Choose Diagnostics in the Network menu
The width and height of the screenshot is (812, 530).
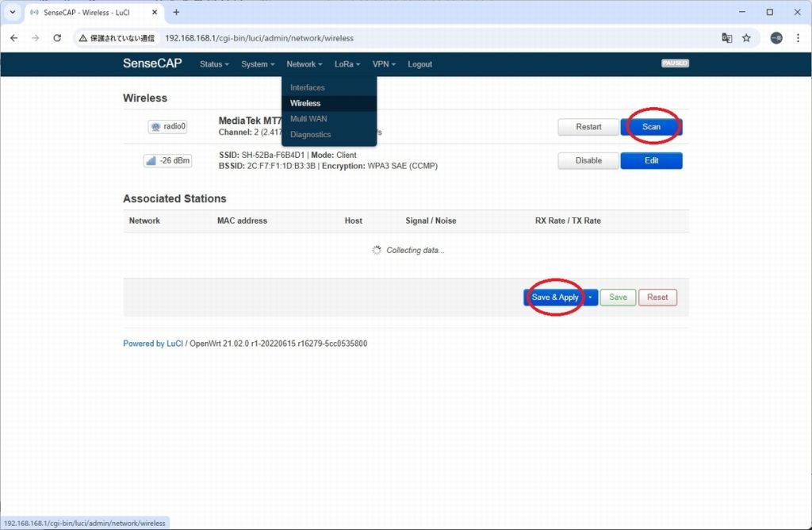311,134
